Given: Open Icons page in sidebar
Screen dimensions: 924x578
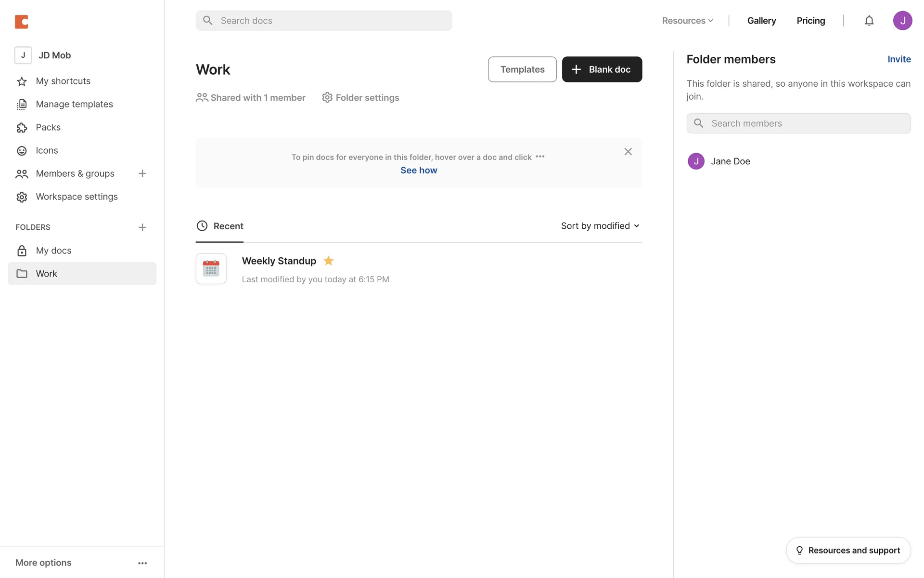Looking at the screenshot, I should click(x=47, y=150).
